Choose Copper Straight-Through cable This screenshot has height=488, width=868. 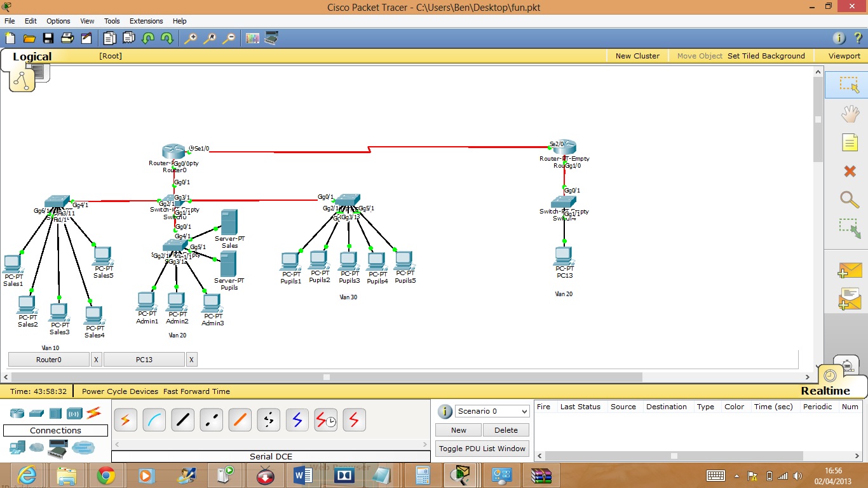pyautogui.click(x=182, y=420)
